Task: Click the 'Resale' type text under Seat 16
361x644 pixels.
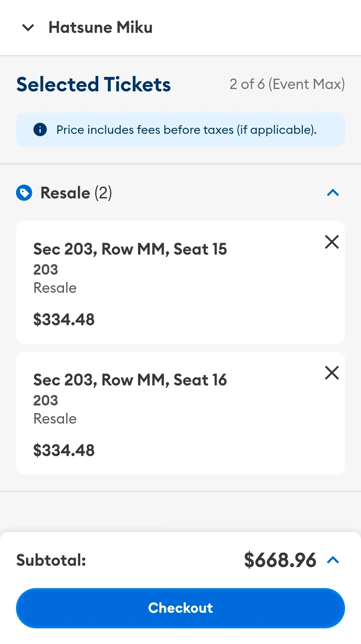Action: pyautogui.click(x=55, y=419)
